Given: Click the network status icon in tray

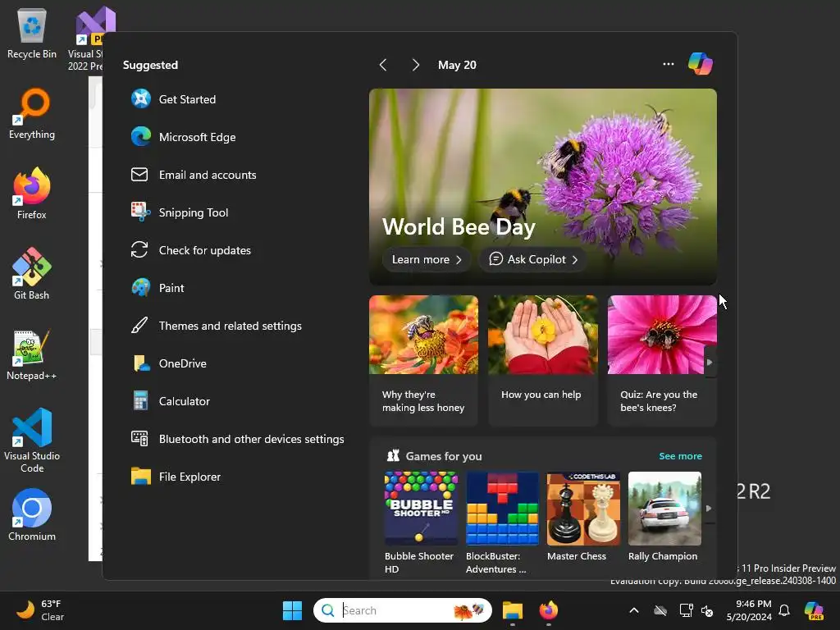Looking at the screenshot, I should click(686, 610).
